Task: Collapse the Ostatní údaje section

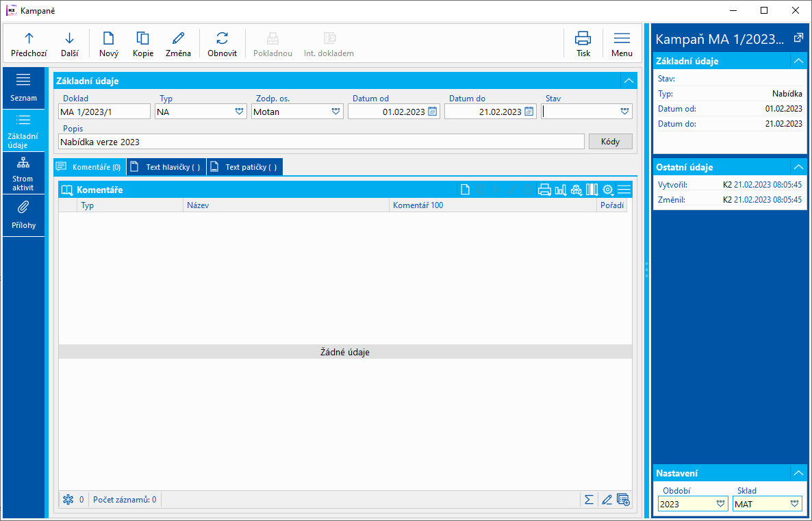Action: 798,167
